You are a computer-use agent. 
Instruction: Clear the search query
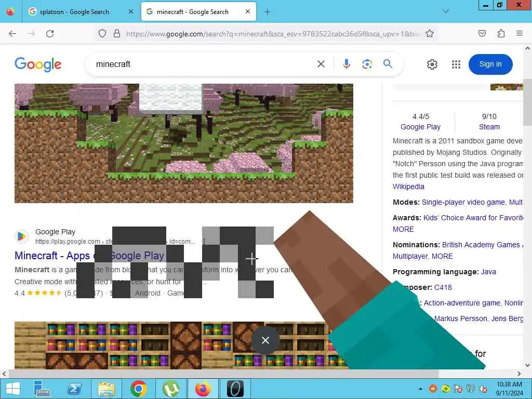click(x=321, y=64)
